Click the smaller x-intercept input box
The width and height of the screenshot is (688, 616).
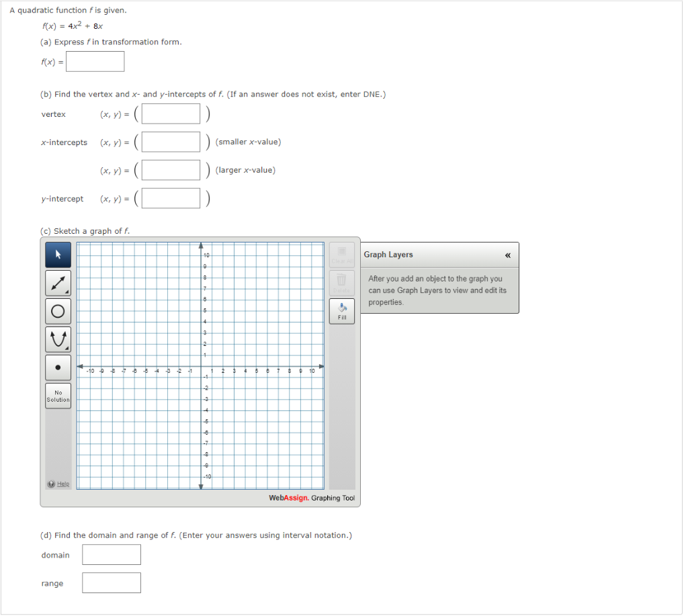click(x=170, y=141)
